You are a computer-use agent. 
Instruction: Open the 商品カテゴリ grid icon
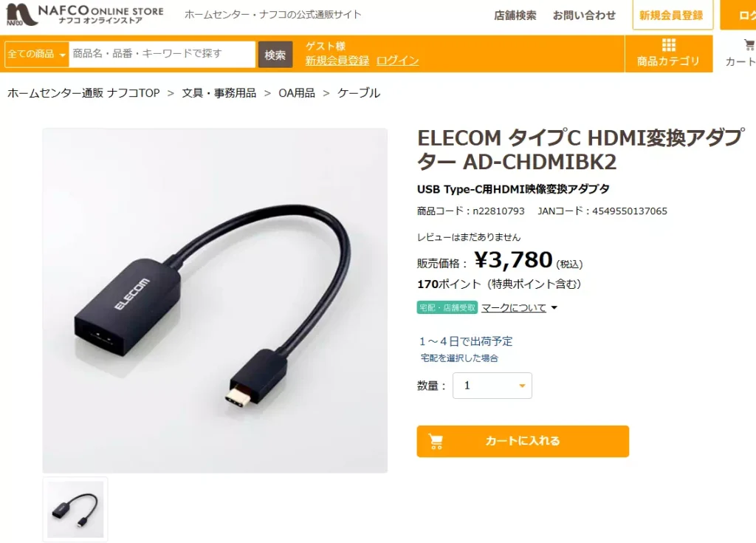pos(668,45)
